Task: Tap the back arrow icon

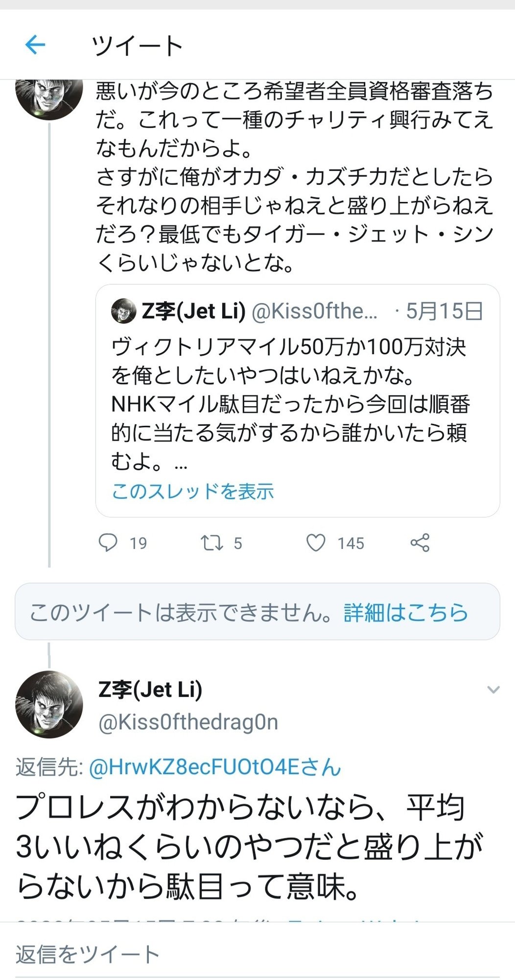Action: 35,45
